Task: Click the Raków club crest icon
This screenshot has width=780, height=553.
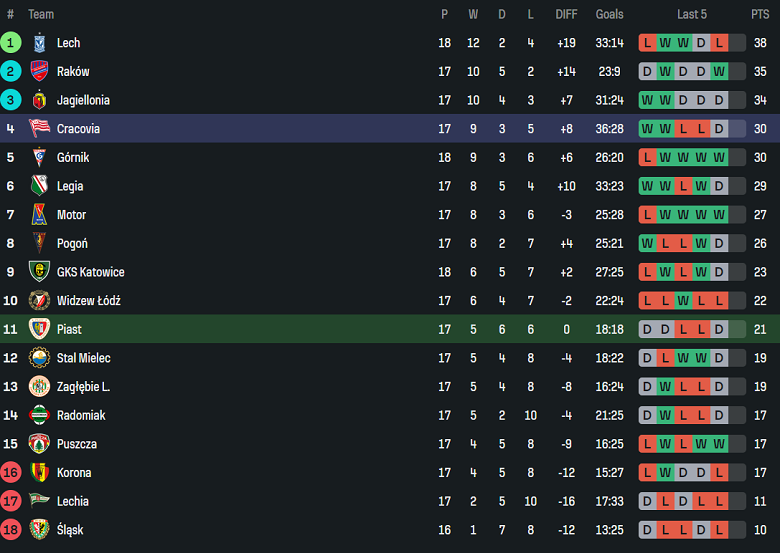Action: pyautogui.click(x=39, y=72)
